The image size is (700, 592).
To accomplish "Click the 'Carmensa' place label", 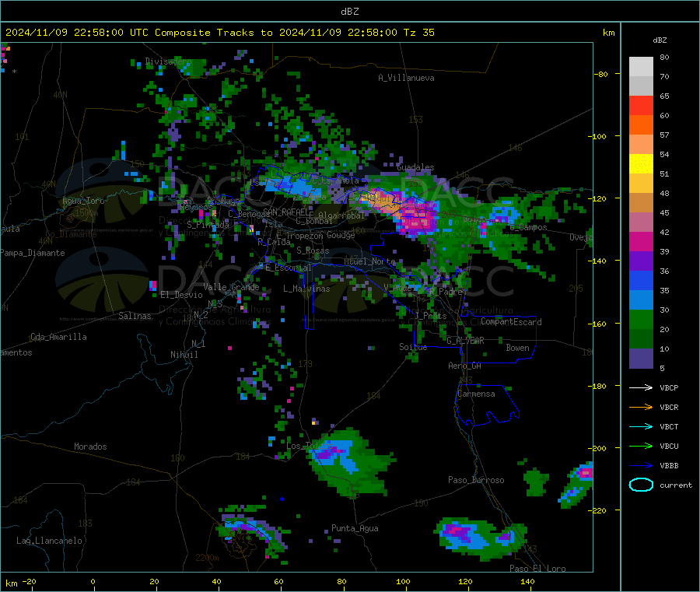I will point(476,394).
